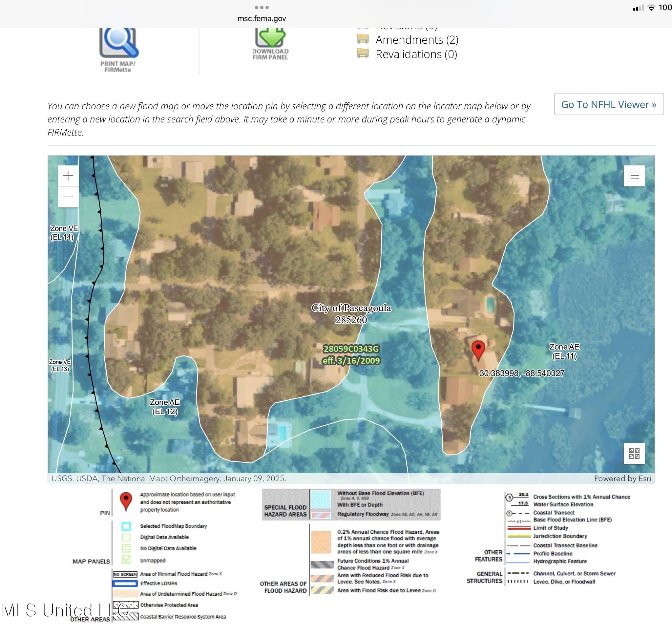Click the Zone AE (EL 12) map label
Viewport: 672px width, 639px height.
tap(165, 407)
